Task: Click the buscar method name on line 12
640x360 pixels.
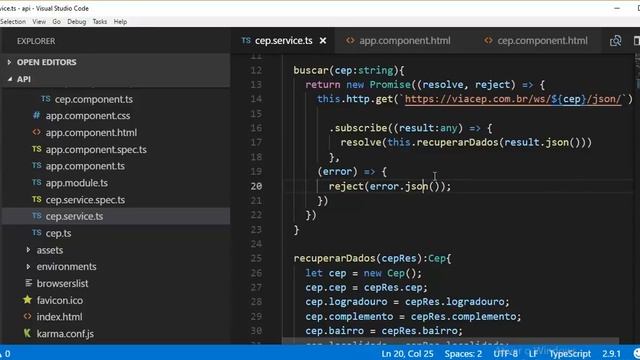Action: (311, 70)
